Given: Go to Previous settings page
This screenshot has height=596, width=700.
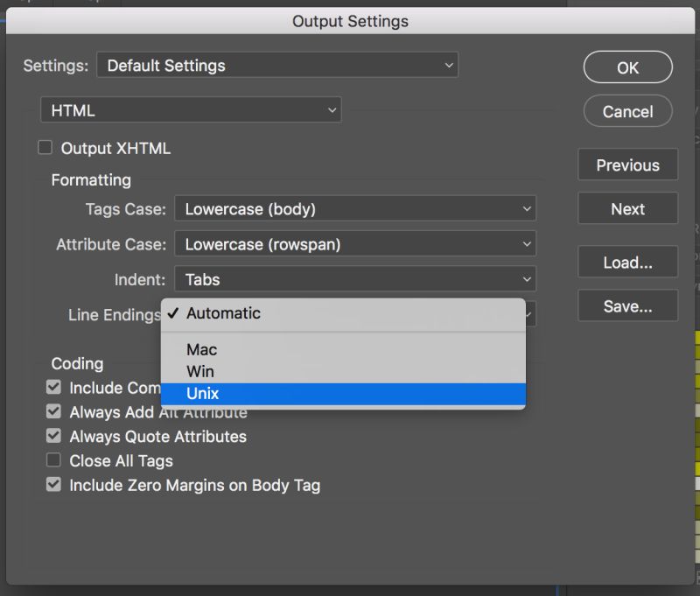Looking at the screenshot, I should [627, 165].
